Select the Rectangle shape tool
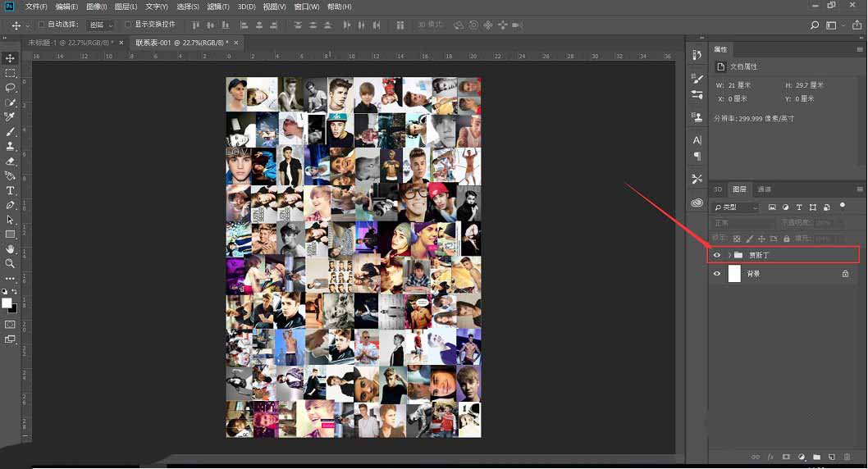 (10, 234)
